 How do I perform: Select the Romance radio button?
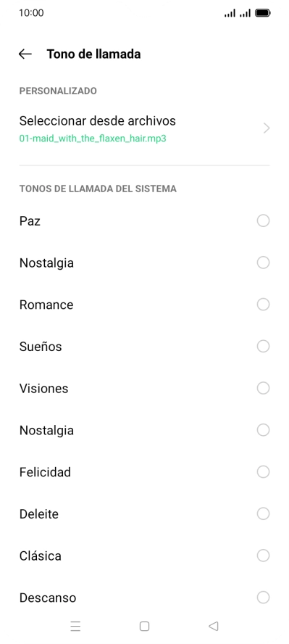point(263,305)
